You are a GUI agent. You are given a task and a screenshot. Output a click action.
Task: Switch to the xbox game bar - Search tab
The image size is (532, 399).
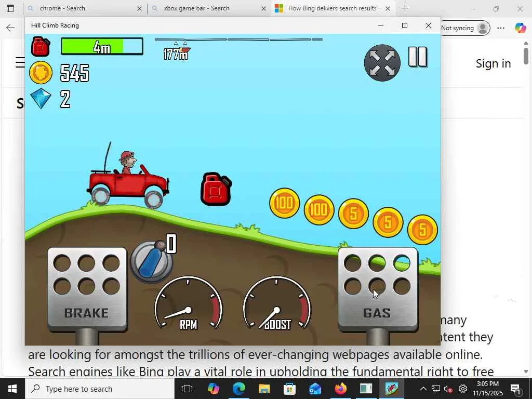209,8
